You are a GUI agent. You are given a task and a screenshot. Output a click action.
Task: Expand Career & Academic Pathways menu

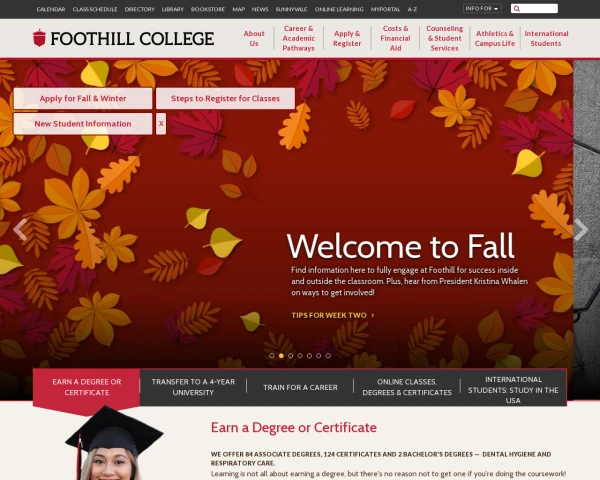coord(298,38)
